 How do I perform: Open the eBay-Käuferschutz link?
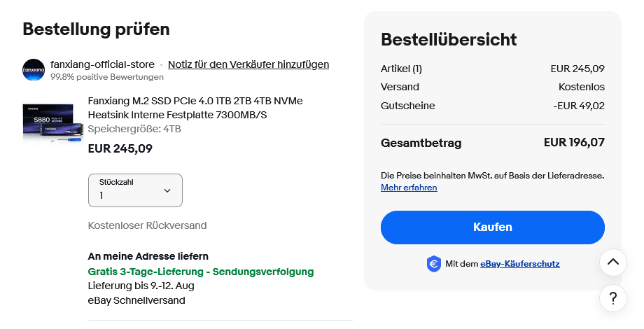[x=519, y=264]
